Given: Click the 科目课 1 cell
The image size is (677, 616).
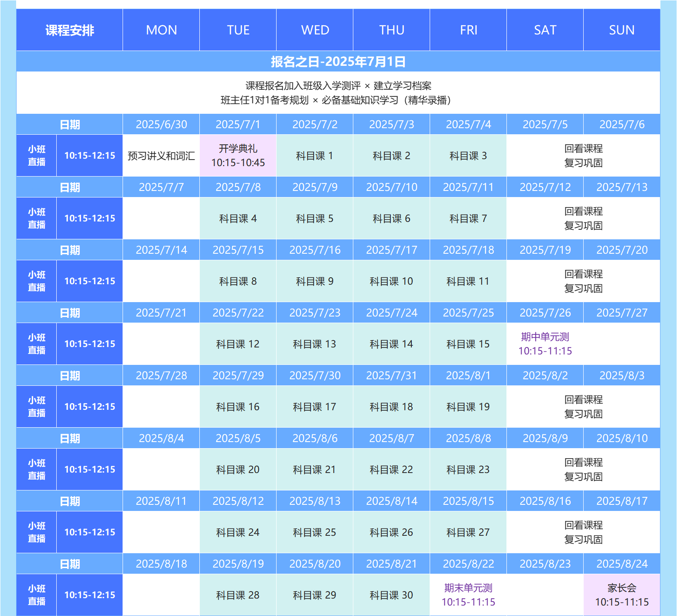Looking at the screenshot, I should [315, 156].
